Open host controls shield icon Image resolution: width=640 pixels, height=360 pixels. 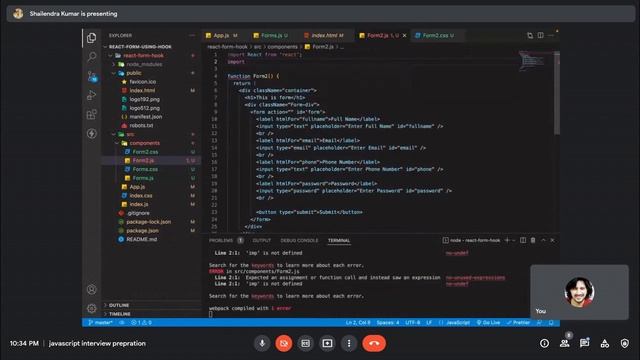pyautogui.click(x=624, y=343)
